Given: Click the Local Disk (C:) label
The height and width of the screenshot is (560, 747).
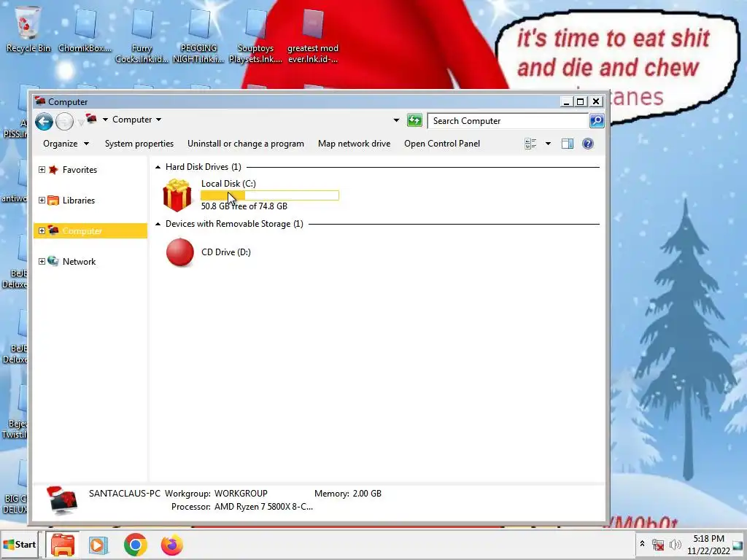Looking at the screenshot, I should point(228,183).
